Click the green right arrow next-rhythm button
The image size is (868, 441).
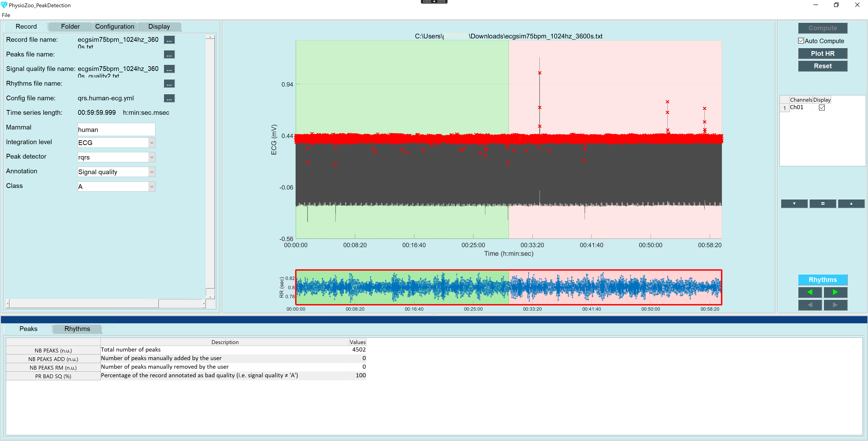coord(835,292)
